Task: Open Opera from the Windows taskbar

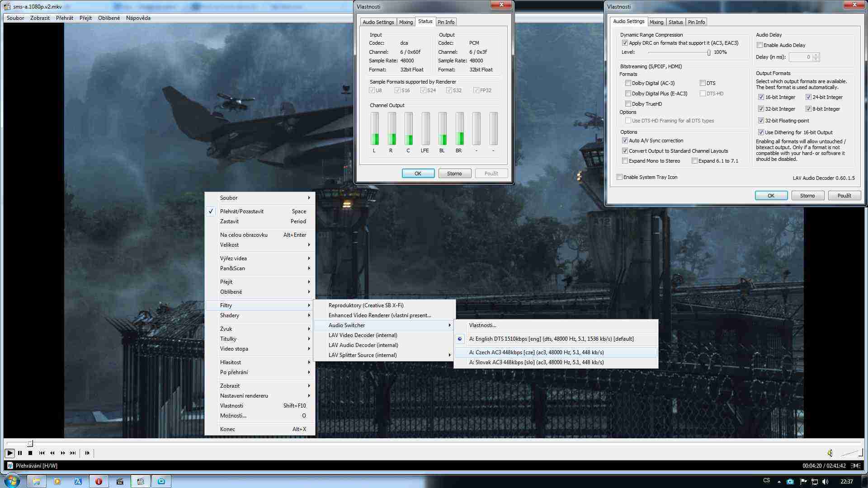Action: click(99, 481)
